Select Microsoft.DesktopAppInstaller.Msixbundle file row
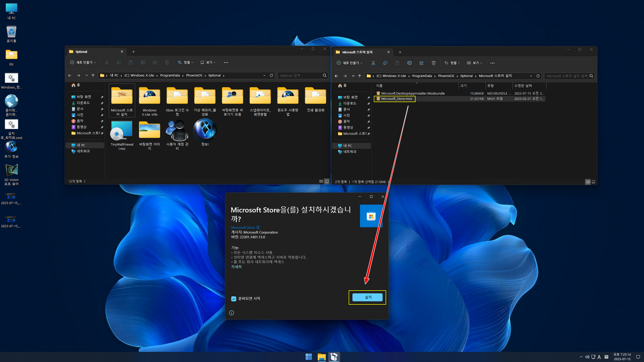 tap(460, 93)
